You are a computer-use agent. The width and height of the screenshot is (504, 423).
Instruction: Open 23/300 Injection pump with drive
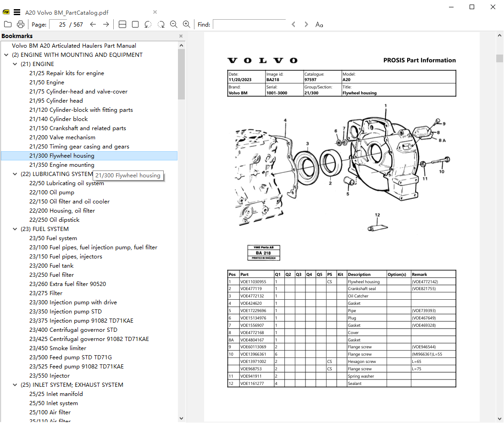[73, 302]
